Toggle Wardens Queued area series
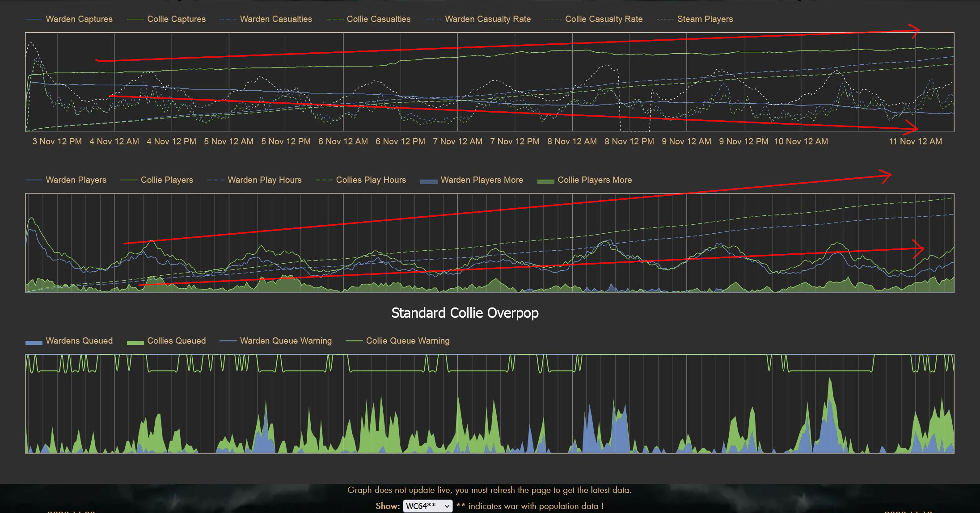Image resolution: width=980 pixels, height=513 pixels. pyautogui.click(x=79, y=341)
